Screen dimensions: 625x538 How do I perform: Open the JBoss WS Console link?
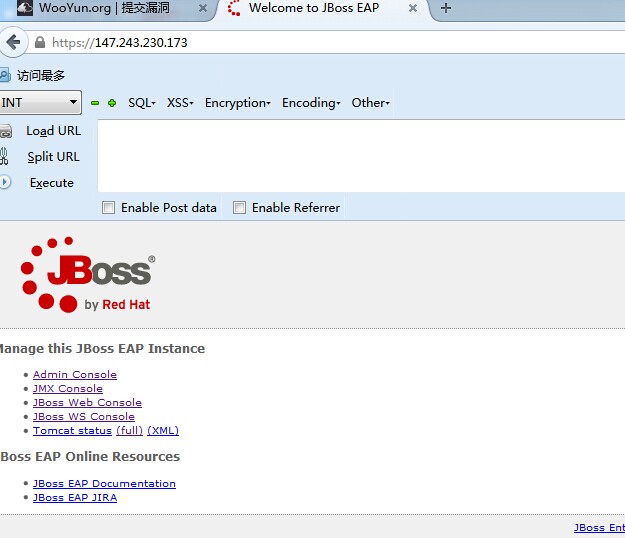(84, 416)
